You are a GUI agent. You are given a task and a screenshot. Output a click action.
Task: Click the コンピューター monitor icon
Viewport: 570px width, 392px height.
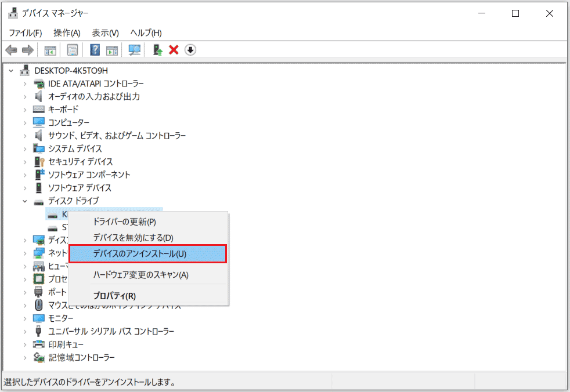(38, 122)
